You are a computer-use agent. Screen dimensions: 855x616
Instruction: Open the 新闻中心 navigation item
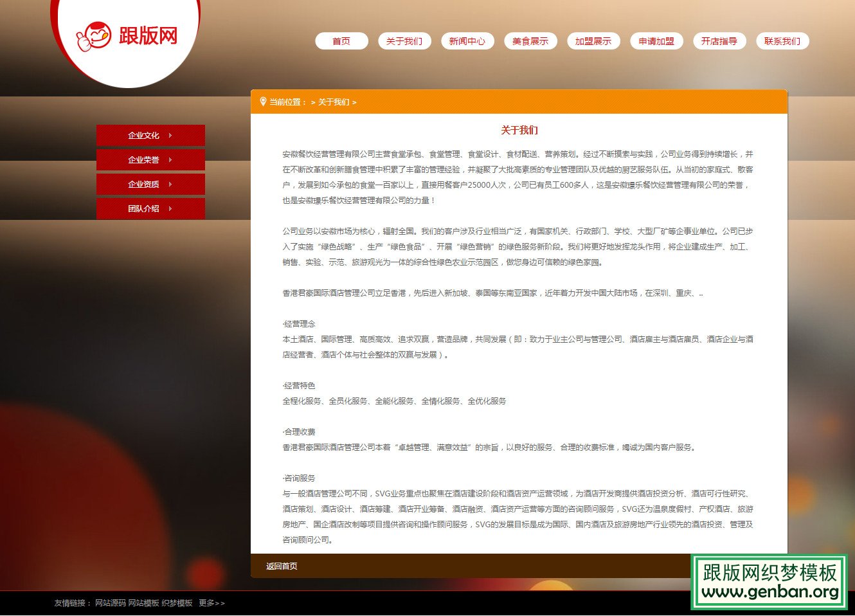point(467,41)
